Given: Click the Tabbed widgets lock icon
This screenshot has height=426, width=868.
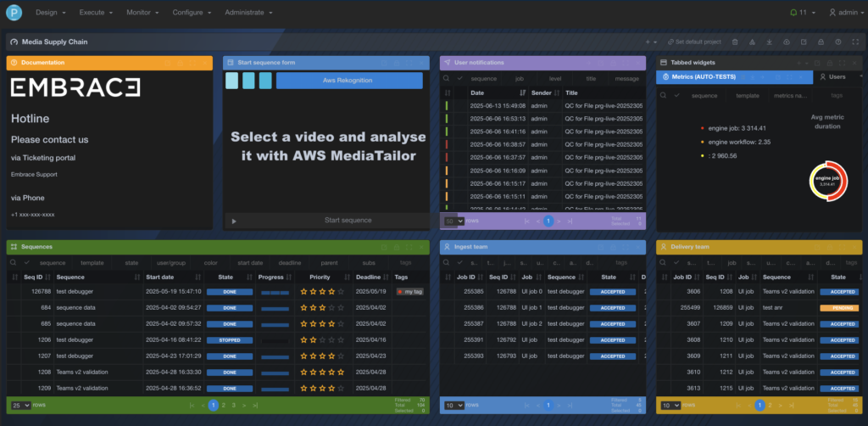Looking at the screenshot, I should click(x=829, y=63).
